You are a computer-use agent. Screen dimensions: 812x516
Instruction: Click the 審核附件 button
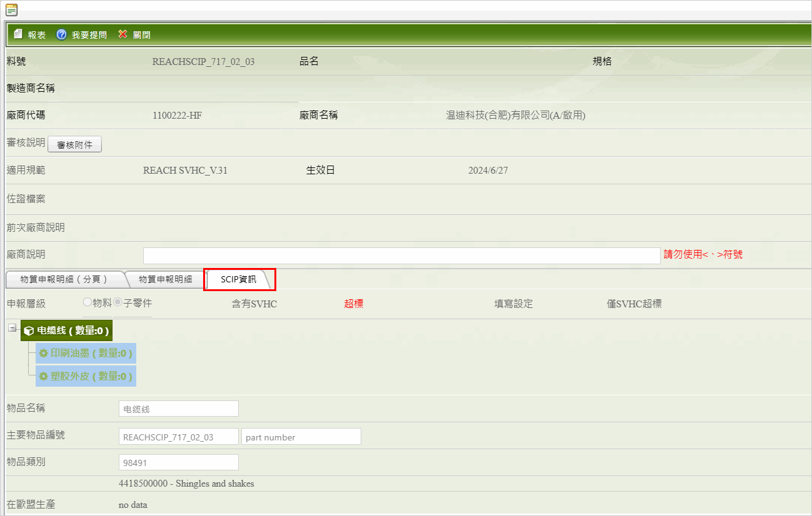(x=74, y=144)
